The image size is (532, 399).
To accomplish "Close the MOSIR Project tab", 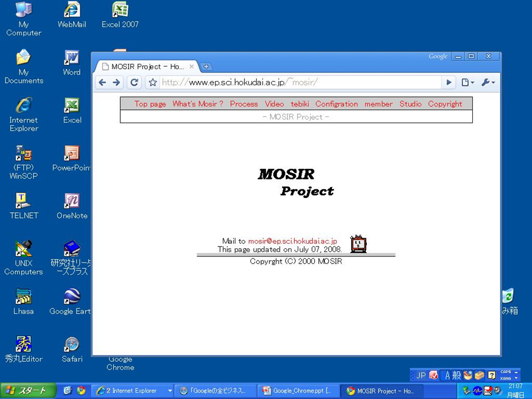I will pos(192,66).
